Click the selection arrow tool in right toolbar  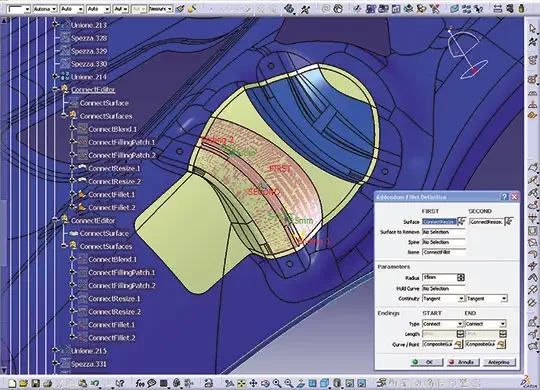[533, 29]
